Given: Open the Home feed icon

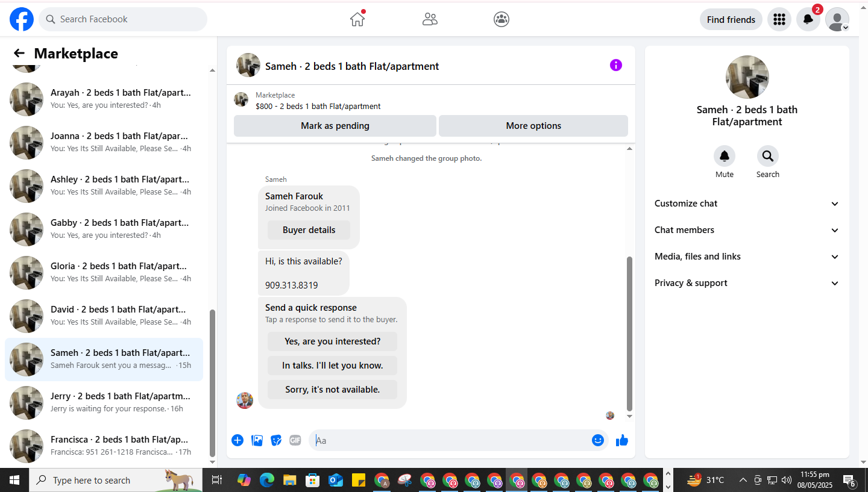Looking at the screenshot, I should [357, 19].
